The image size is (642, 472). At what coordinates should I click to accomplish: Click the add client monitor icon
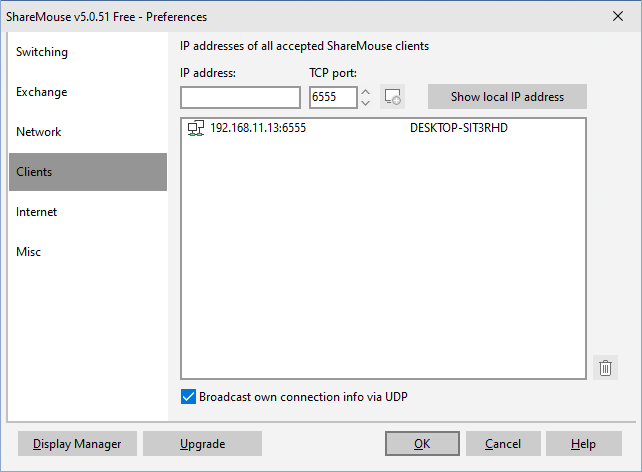click(392, 97)
